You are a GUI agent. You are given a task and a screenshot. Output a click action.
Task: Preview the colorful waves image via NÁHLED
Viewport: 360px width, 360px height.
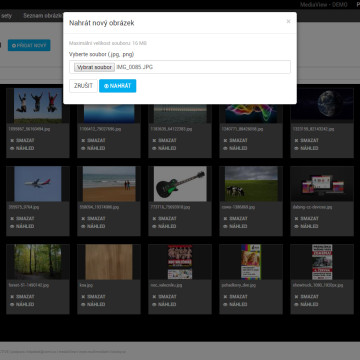(x=235, y=148)
